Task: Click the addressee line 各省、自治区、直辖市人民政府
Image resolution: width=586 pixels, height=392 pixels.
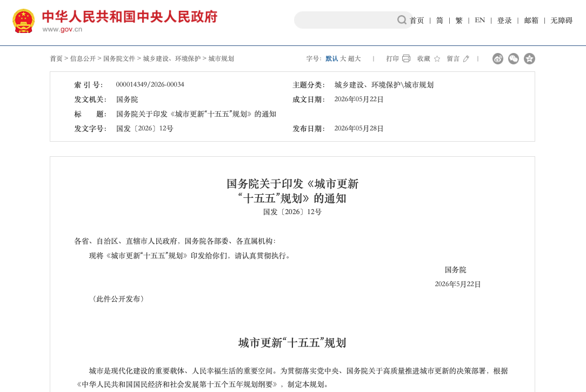Action: pyautogui.click(x=126, y=241)
